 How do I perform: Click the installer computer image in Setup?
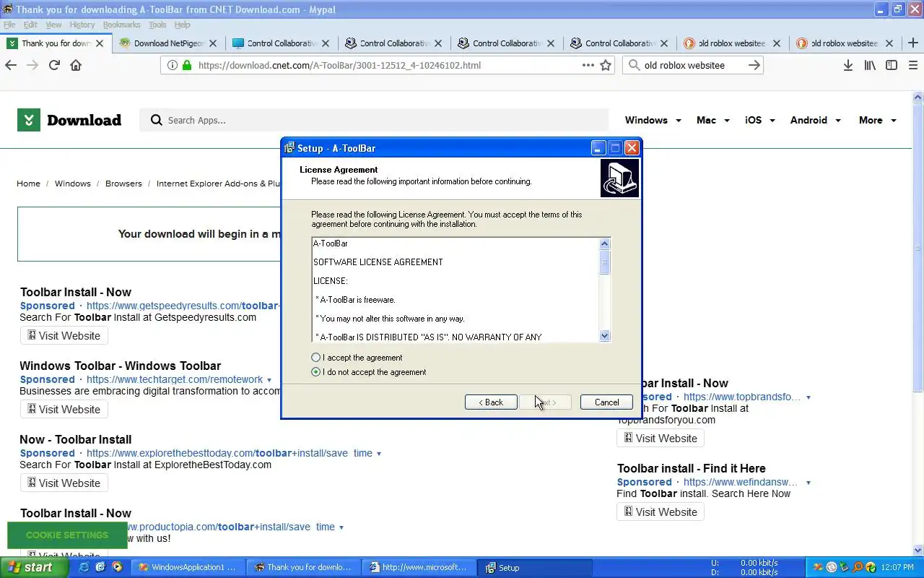619,178
